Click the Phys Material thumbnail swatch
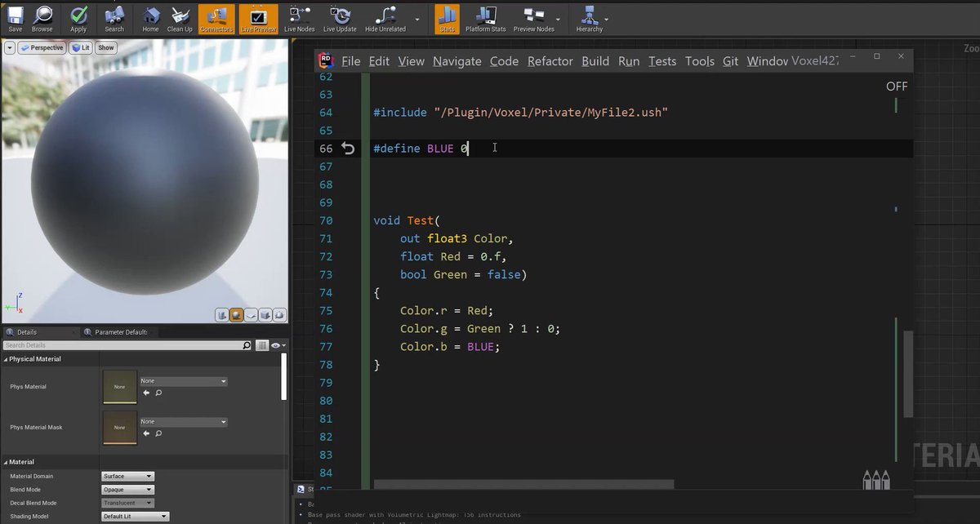This screenshot has height=524, width=980. coord(119,387)
